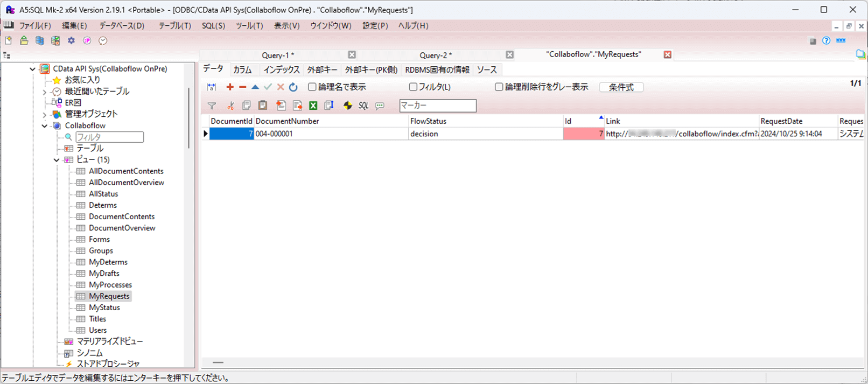Click the scissors cut icon
Image resolution: width=868 pixels, height=384 pixels.
(x=230, y=106)
